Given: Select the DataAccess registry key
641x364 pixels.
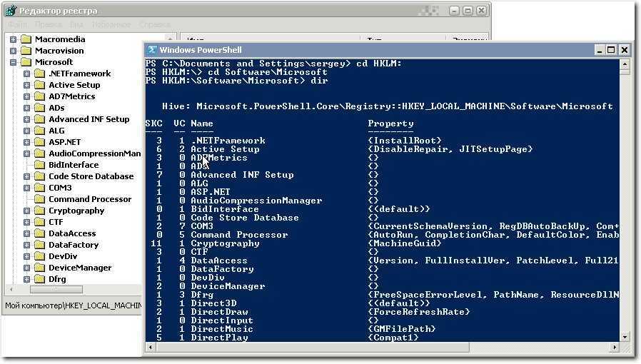Looking at the screenshot, I should tap(72, 233).
